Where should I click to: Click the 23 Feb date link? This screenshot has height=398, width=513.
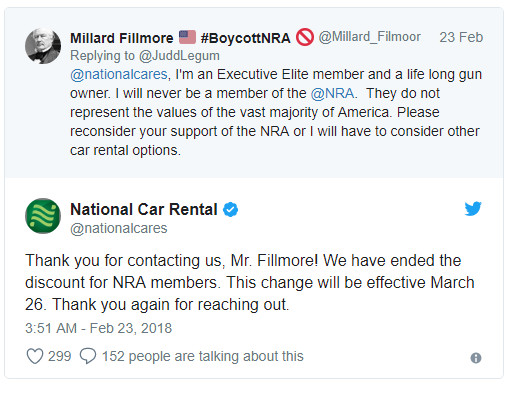pos(461,37)
